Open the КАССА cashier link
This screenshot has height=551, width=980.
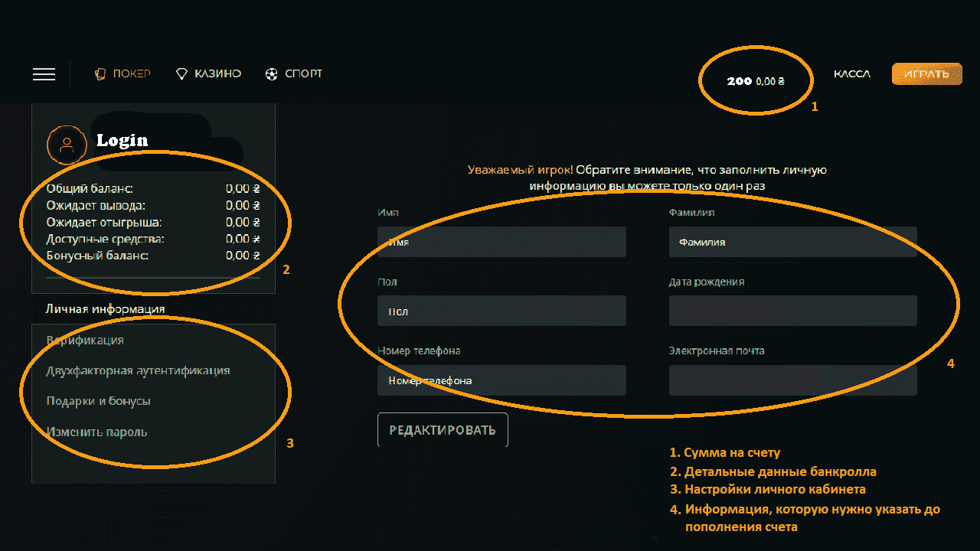852,74
